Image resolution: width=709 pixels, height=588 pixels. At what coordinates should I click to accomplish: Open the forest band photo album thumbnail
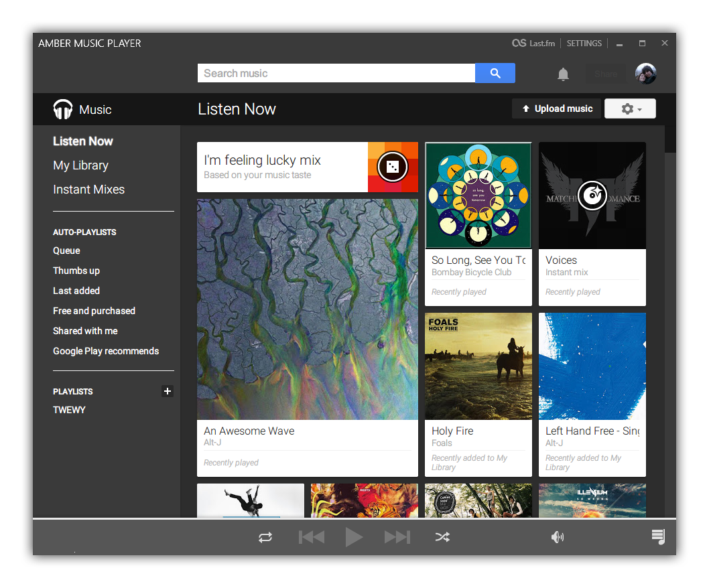[x=478, y=500]
